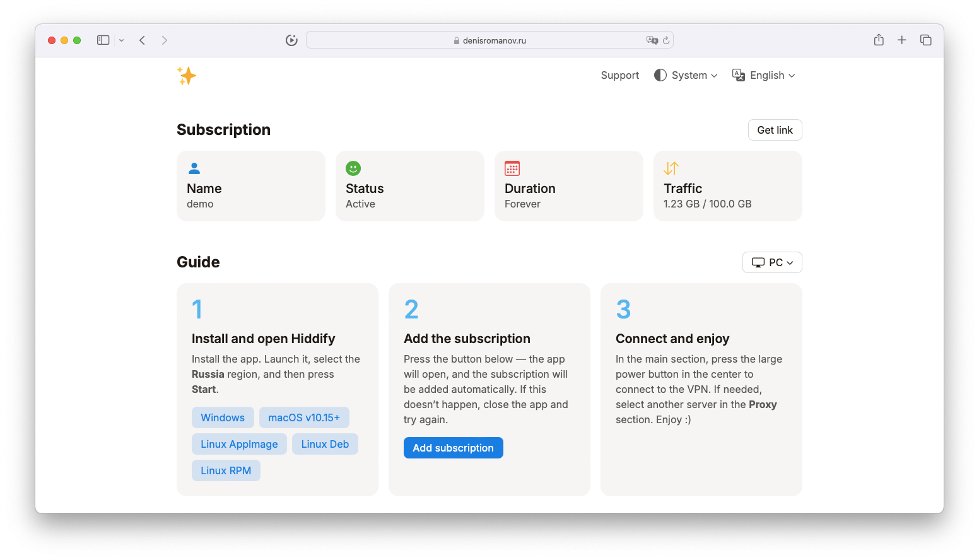Toggle the Safari sidebar icon
Screen dimensions: 979x560
[103, 40]
